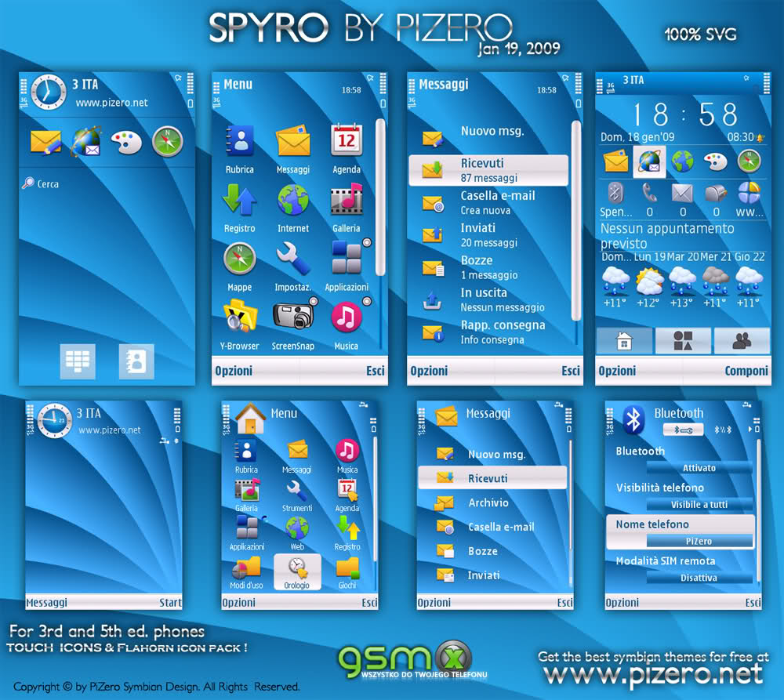Viewport: 784px width, 700px height.
Task: Open Bozze with 1 messaggio
Action: (x=488, y=267)
